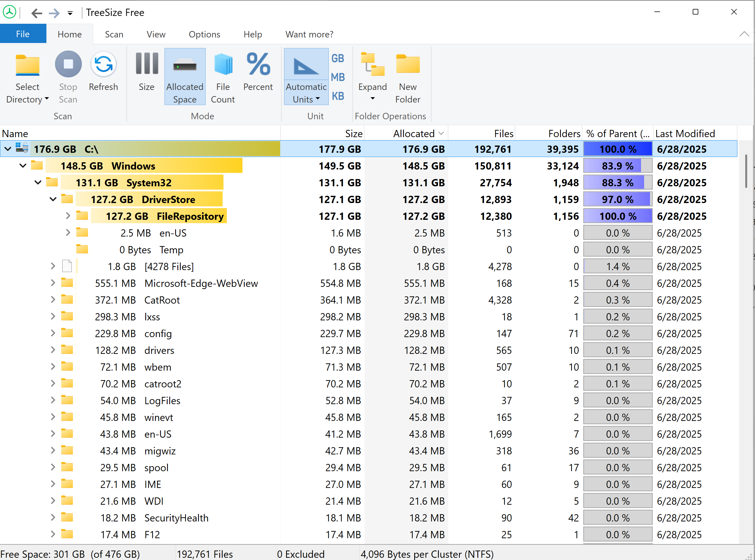Expand the [4278 Files] entry
This screenshot has height=560, width=755.
coord(53,266)
